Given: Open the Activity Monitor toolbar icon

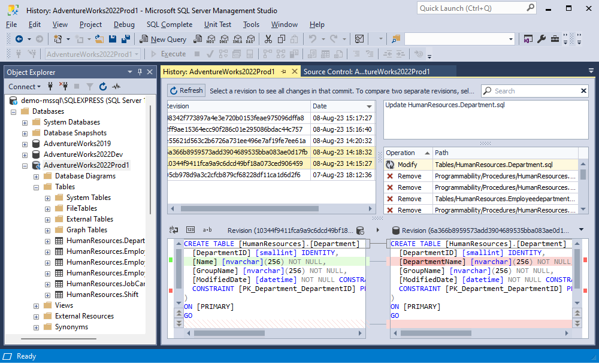Looking at the screenshot, I should (x=359, y=39).
